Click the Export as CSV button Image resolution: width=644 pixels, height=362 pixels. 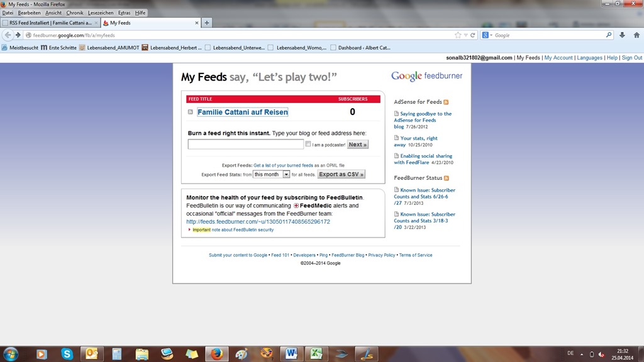(x=341, y=175)
